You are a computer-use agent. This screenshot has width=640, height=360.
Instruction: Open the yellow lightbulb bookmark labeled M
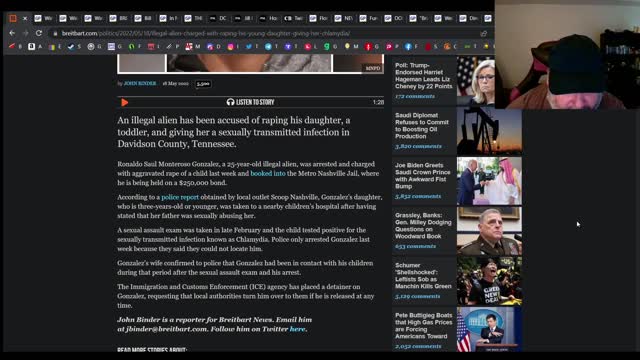[347, 47]
